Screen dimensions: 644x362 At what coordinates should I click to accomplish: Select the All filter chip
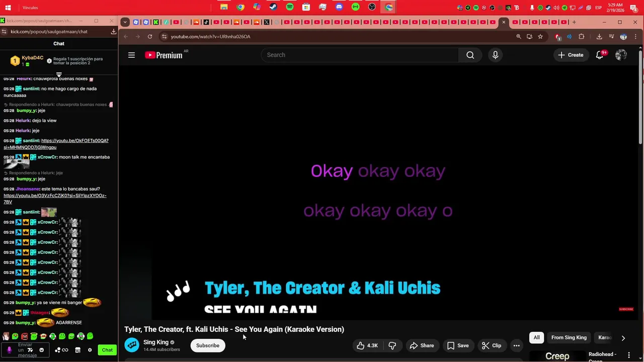(x=536, y=337)
